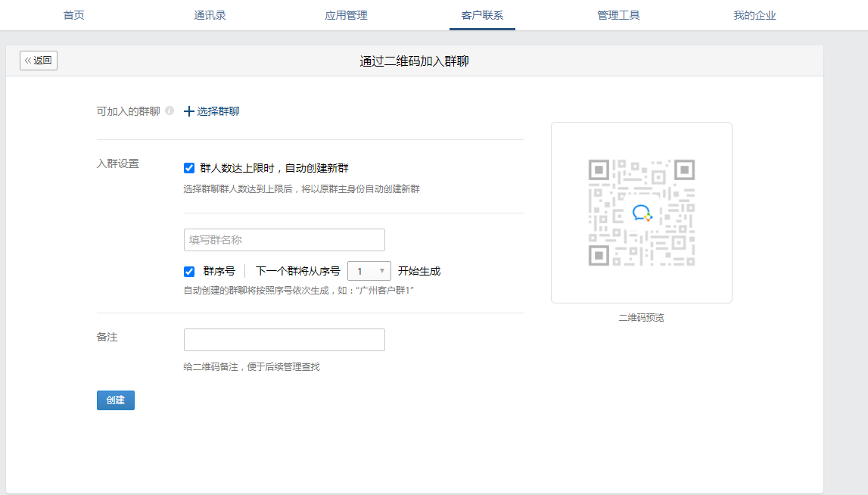Image resolution: width=868 pixels, height=495 pixels.
Task: Switch to 通讯录 tab
Action: [x=210, y=15]
